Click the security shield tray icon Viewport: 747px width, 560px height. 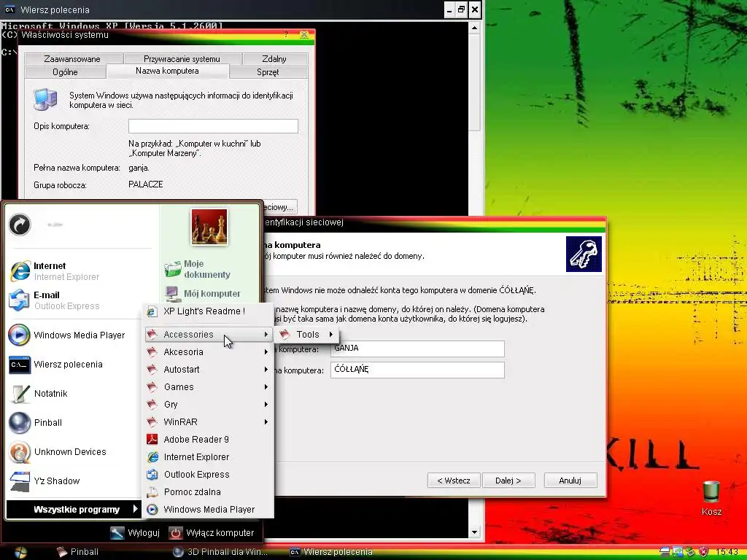(703, 553)
